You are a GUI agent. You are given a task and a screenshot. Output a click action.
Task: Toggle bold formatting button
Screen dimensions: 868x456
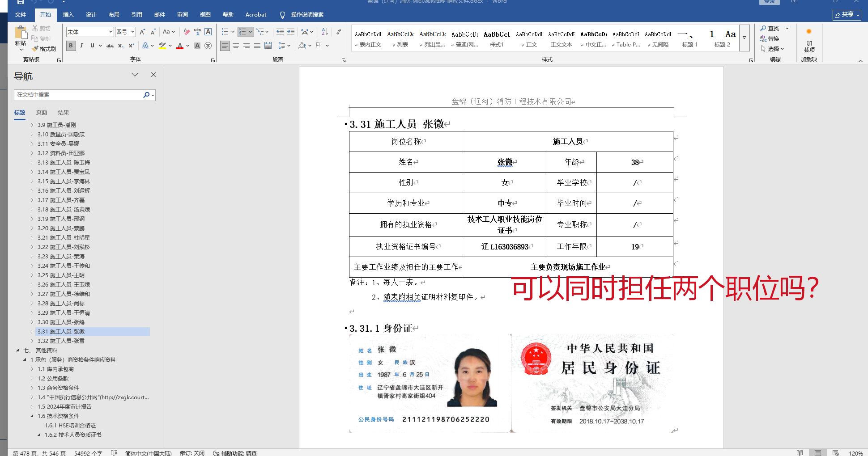[x=71, y=46]
